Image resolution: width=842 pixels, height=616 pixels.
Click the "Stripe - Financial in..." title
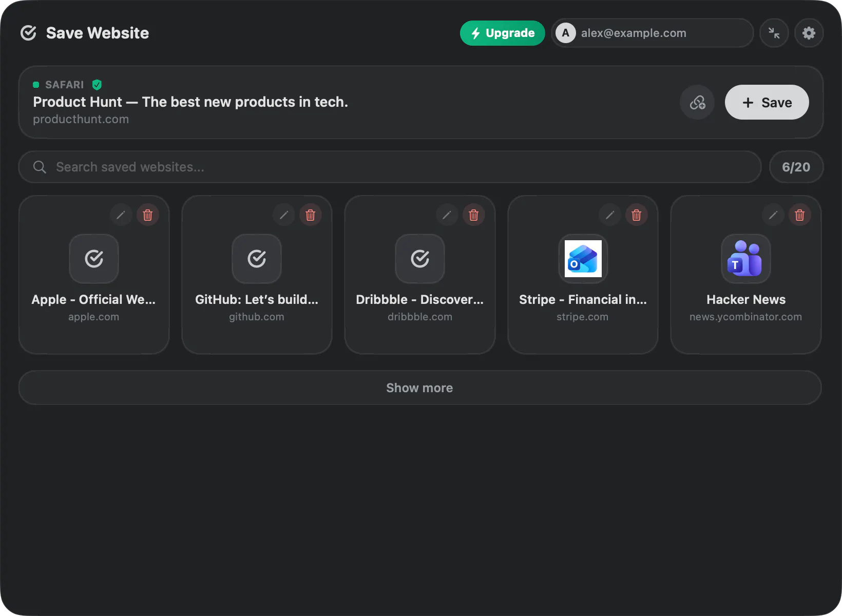tap(583, 299)
